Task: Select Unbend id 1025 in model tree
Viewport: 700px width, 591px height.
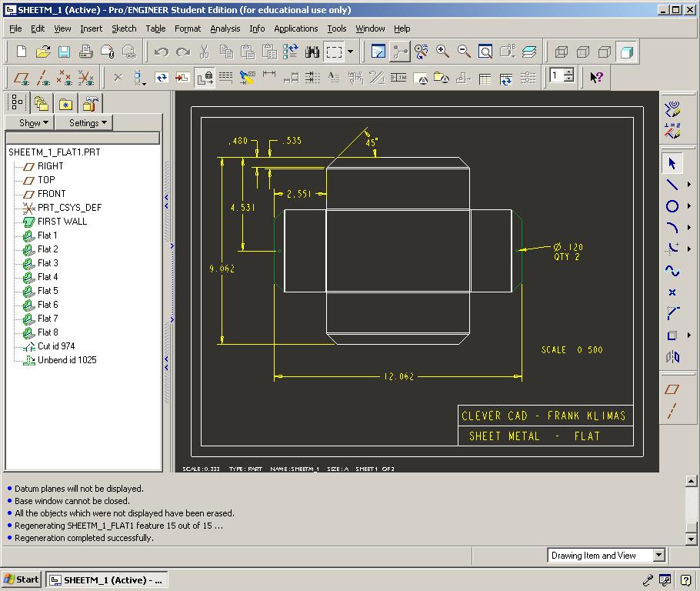Action: 67,360
